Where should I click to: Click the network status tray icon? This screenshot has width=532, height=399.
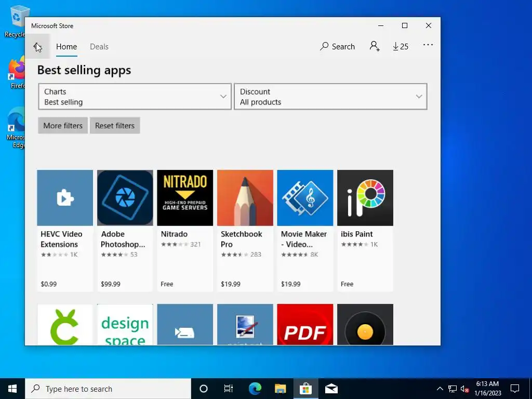coord(453,389)
